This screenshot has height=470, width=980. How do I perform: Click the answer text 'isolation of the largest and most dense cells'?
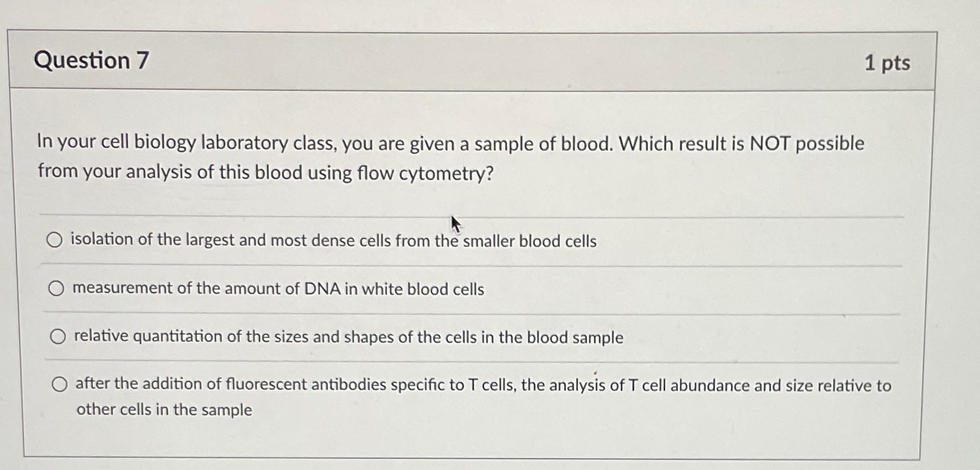[333, 241]
